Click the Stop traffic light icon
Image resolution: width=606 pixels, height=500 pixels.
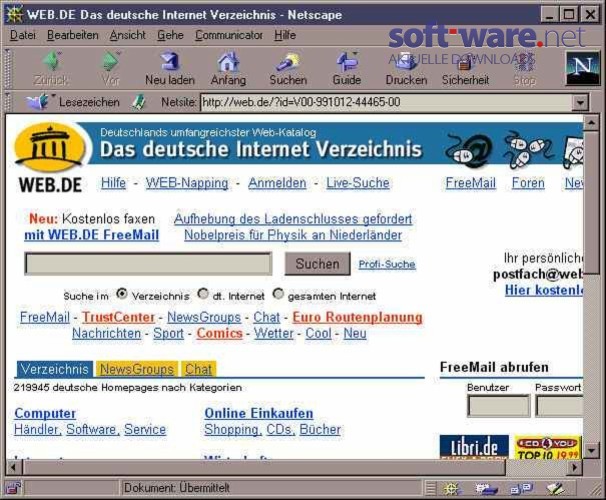tap(524, 62)
